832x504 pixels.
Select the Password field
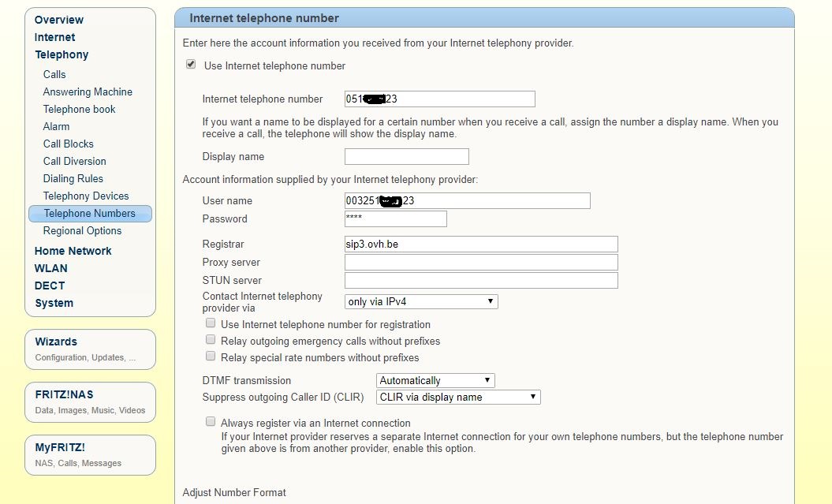pos(395,218)
